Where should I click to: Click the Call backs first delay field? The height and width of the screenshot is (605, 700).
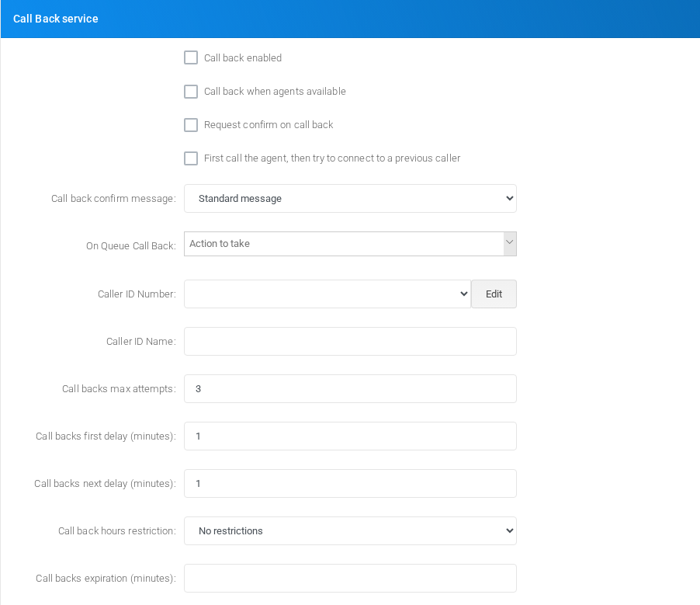coord(350,436)
